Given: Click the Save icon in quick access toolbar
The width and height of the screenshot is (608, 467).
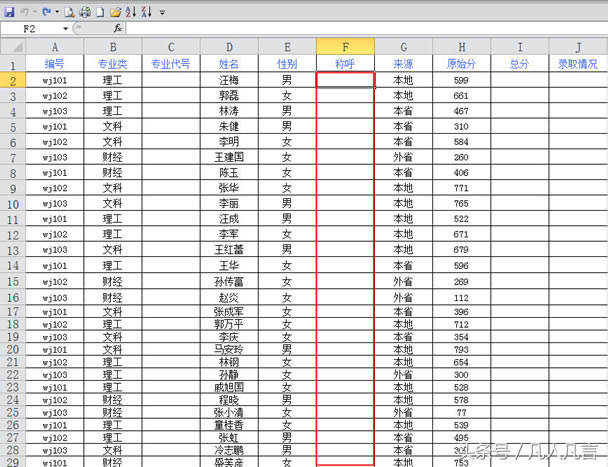Looking at the screenshot, I should point(9,11).
